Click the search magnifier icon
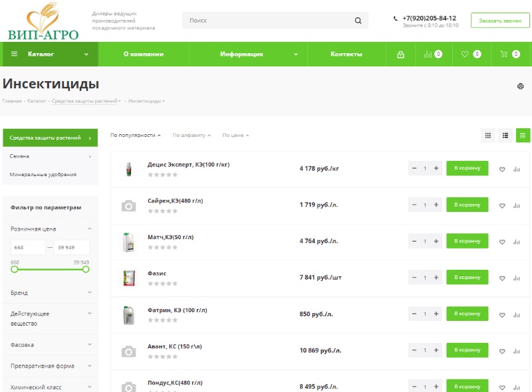 coord(358,21)
